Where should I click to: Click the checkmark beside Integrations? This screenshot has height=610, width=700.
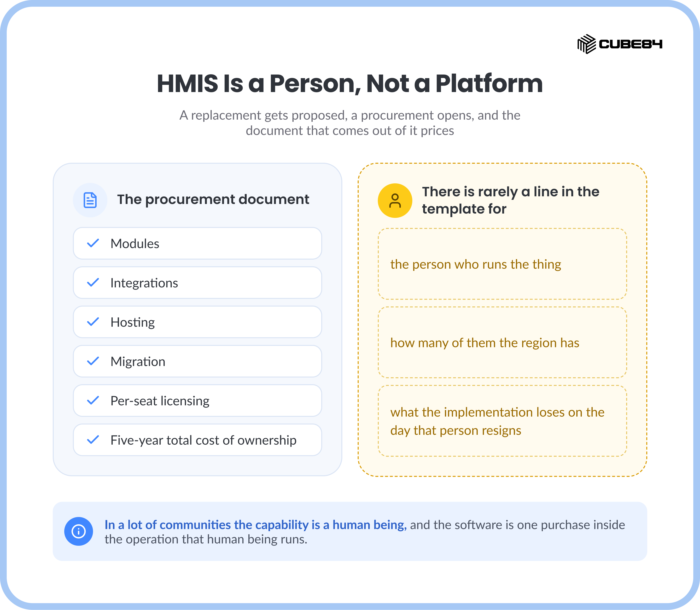click(93, 283)
